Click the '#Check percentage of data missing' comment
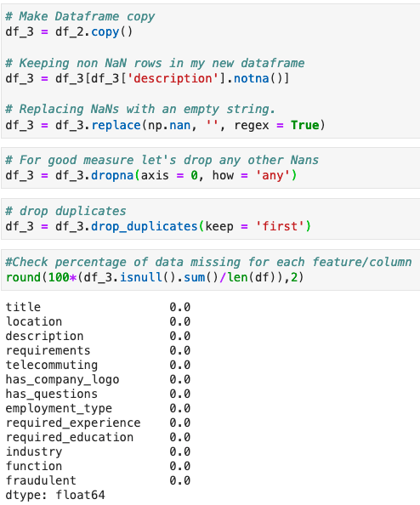The width and height of the screenshot is (420, 505). pos(208,262)
